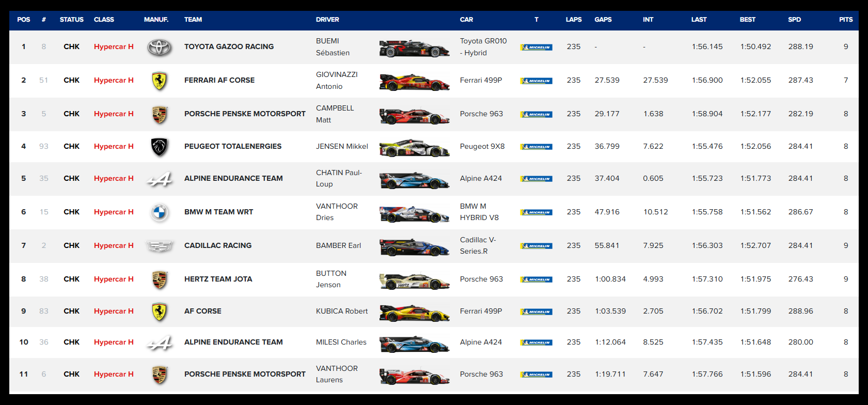Click the POS column header
868x405 pixels.
pyautogui.click(x=24, y=20)
